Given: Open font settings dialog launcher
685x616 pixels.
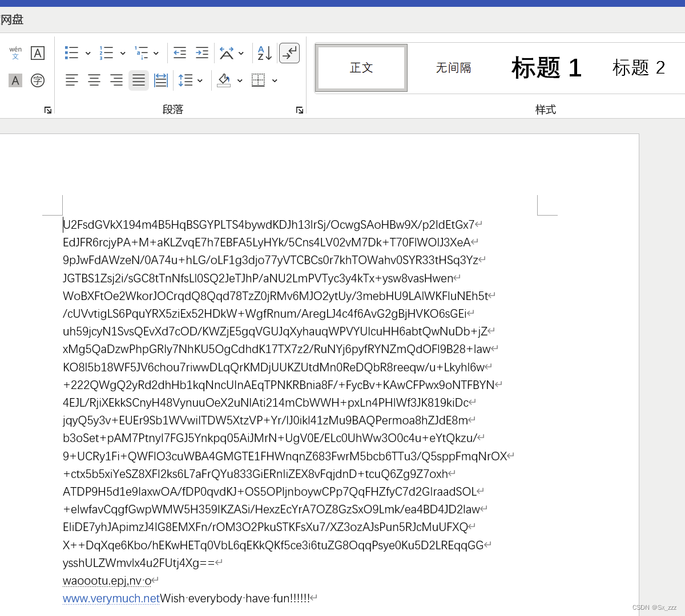Looking at the screenshot, I should pyautogui.click(x=48, y=110).
